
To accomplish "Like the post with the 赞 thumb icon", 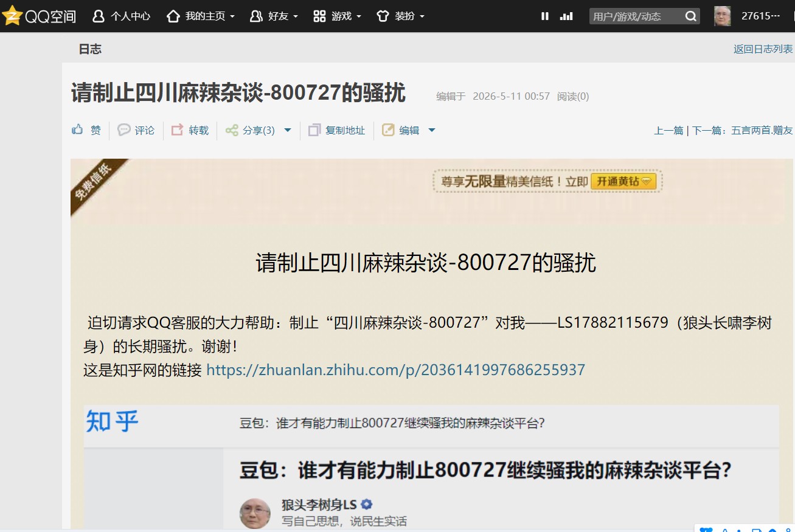I will pos(86,130).
